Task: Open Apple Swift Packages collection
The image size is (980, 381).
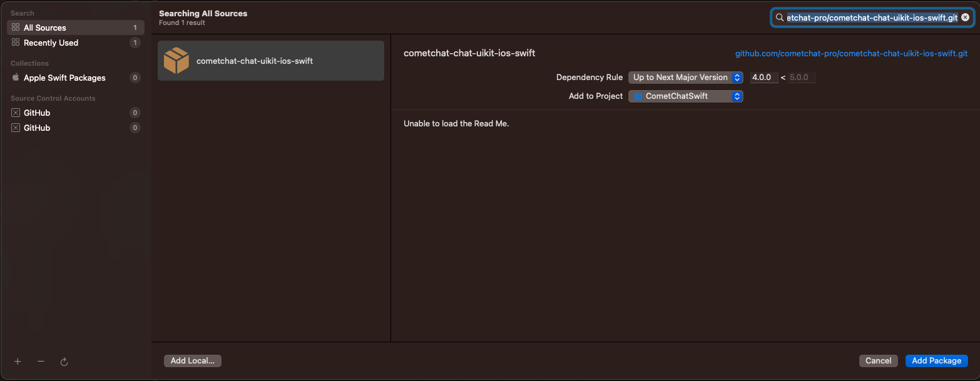Action: coord(76,78)
